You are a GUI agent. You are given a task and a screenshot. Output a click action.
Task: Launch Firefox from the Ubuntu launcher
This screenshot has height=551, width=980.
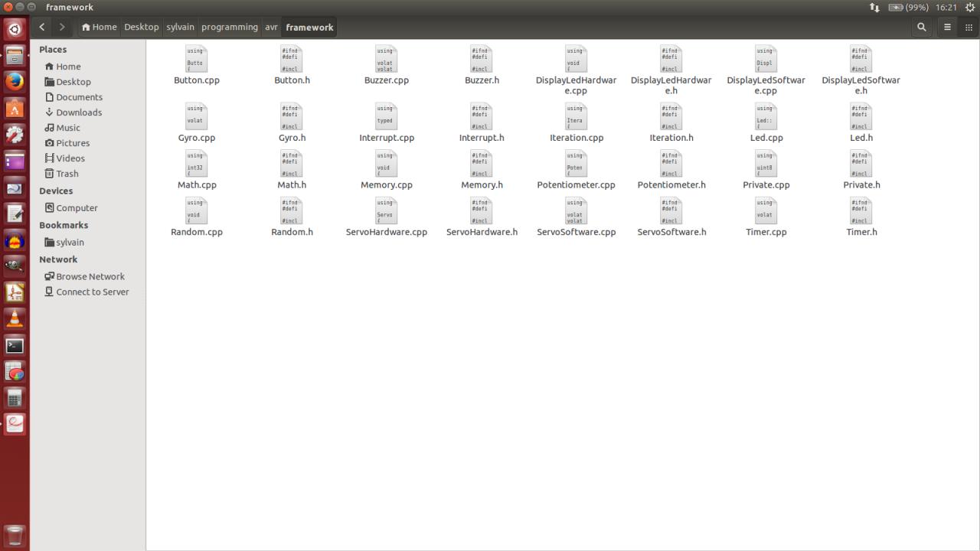[15, 81]
